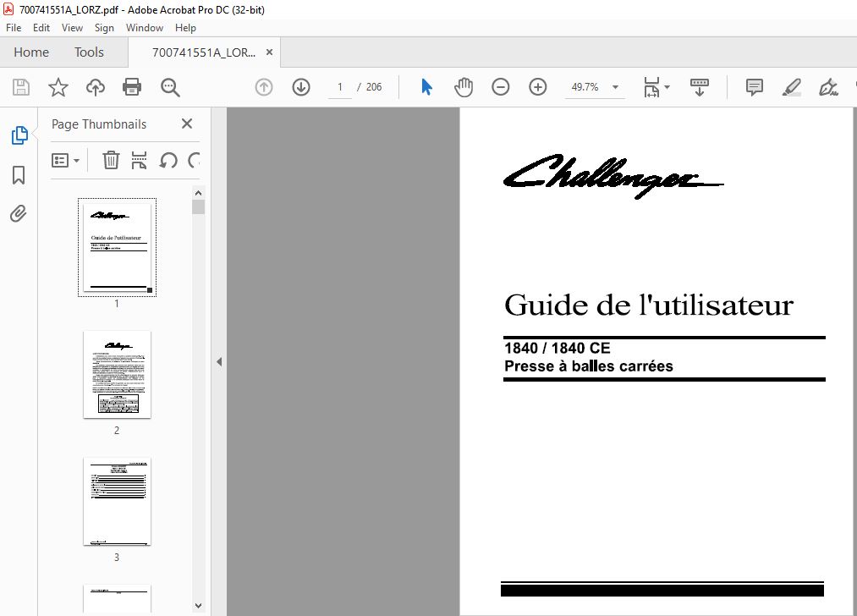Show the Page Thumbnails pane icon
857x616 pixels.
[x=19, y=135]
